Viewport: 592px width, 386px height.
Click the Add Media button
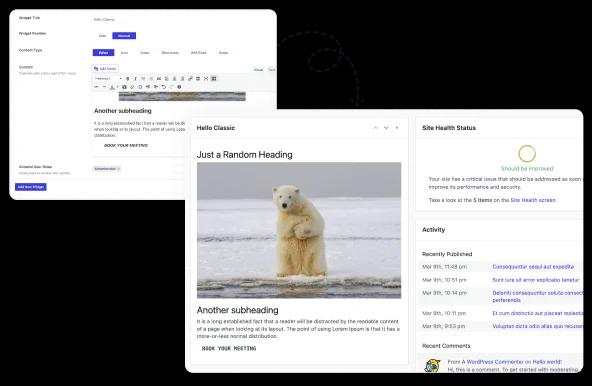point(105,69)
